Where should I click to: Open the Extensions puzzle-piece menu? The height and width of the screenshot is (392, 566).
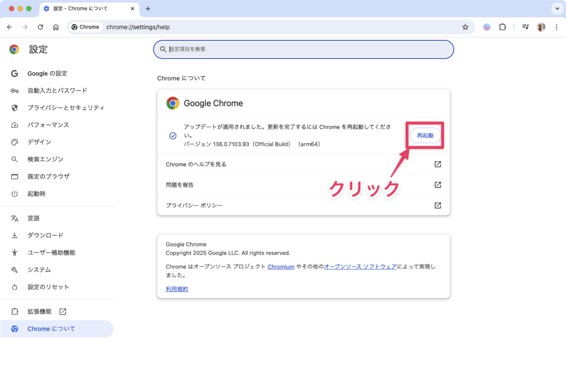click(x=502, y=27)
